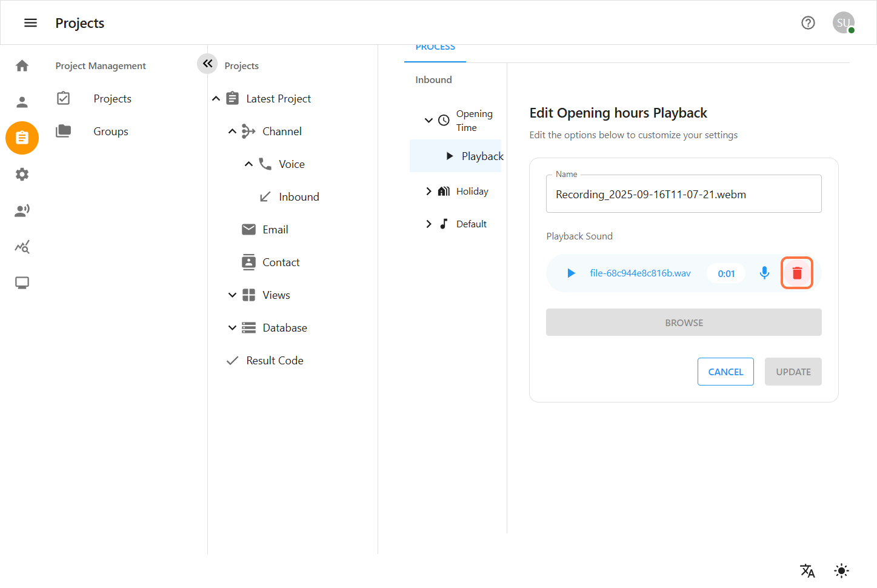This screenshot has height=588, width=877.
Task: Collapse the Latest Project tree node
Action: tap(216, 99)
